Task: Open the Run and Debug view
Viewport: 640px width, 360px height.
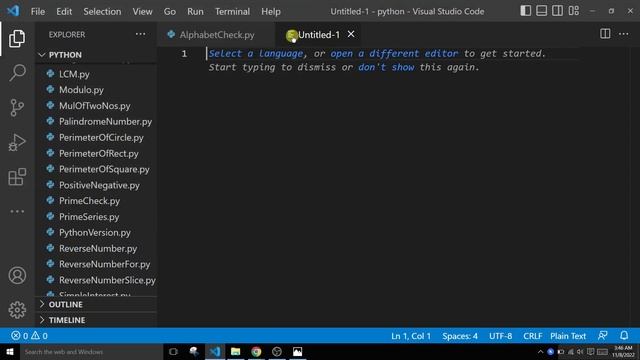Action: pyautogui.click(x=17, y=142)
